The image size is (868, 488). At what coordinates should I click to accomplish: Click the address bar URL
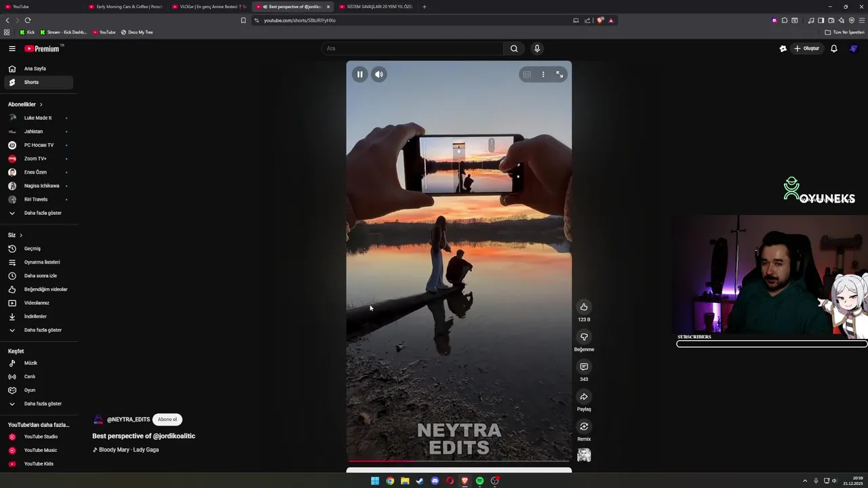coord(300,20)
